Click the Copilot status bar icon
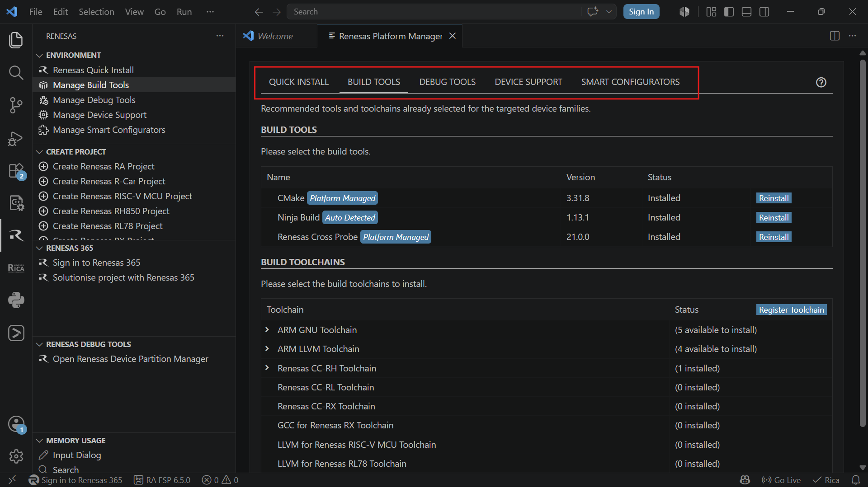The width and height of the screenshot is (868, 488). [x=745, y=480]
